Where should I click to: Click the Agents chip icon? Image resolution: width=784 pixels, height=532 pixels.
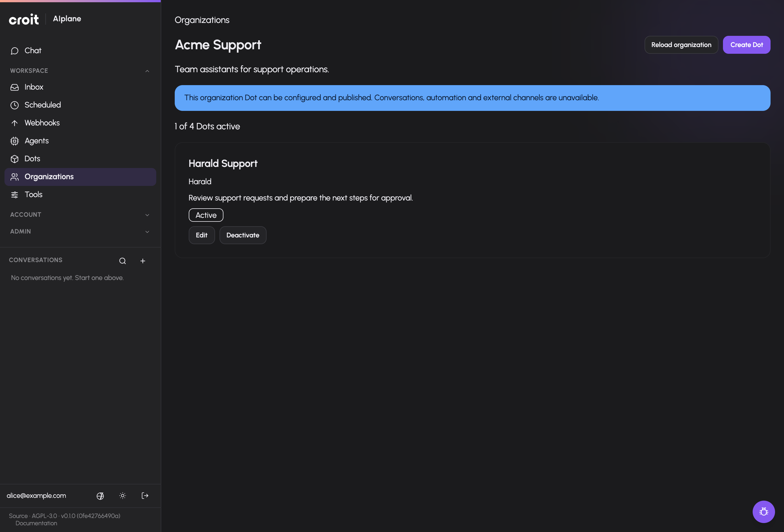(15, 141)
